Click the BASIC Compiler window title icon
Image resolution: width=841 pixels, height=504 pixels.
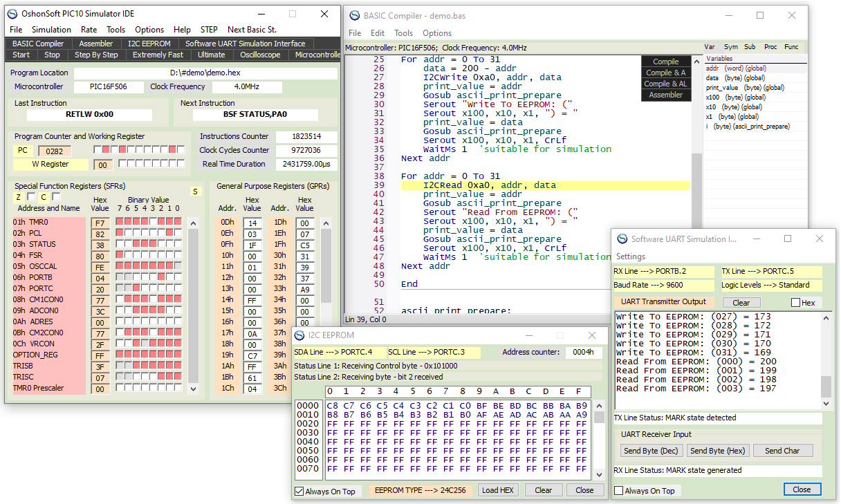355,15
